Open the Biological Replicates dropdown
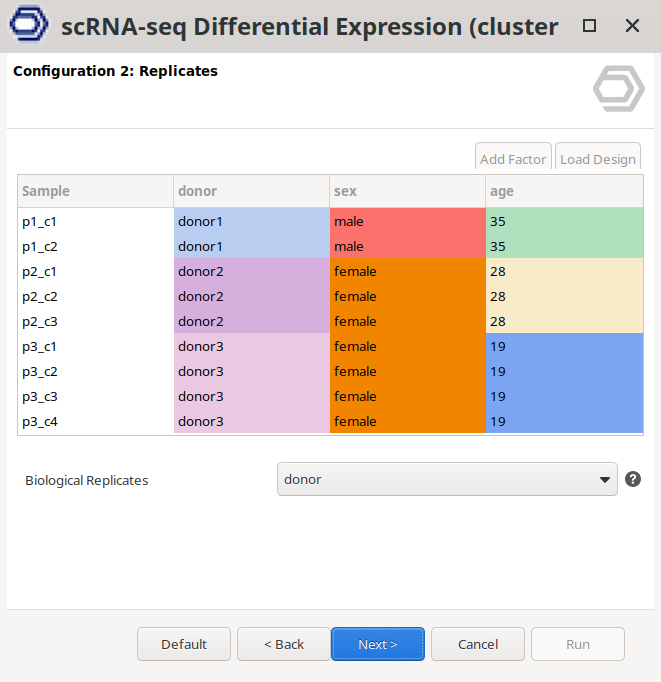Image resolution: width=661 pixels, height=682 pixels. click(447, 479)
